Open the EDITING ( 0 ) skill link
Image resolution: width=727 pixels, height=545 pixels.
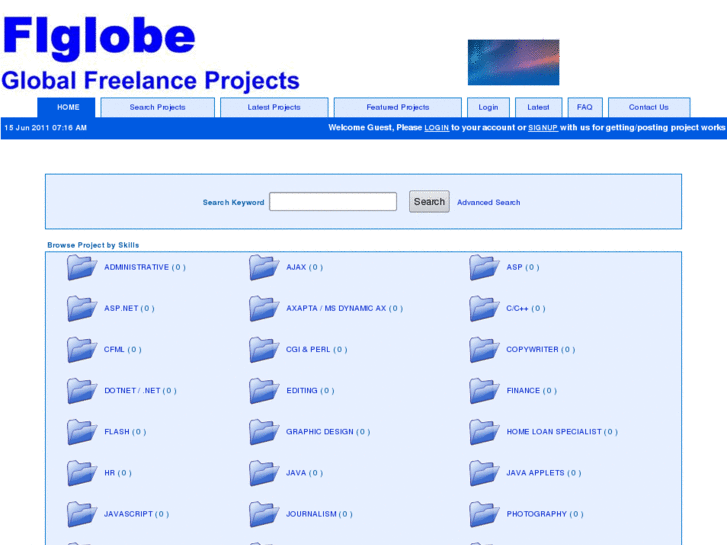click(310, 391)
